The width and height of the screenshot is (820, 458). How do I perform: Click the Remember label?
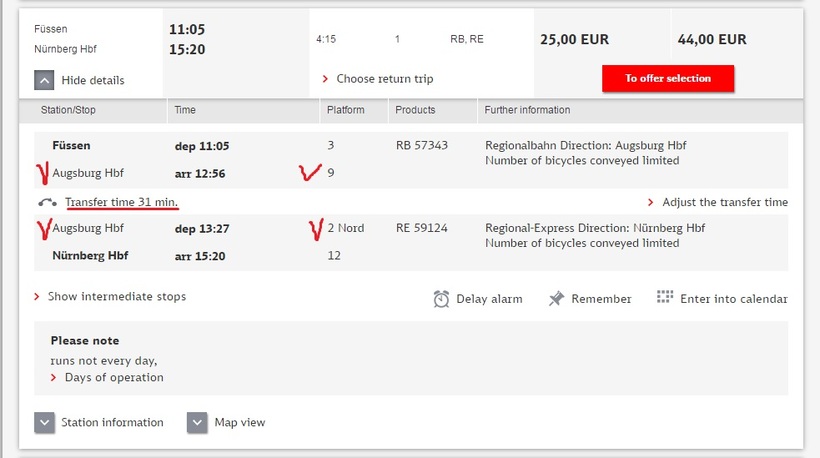601,299
